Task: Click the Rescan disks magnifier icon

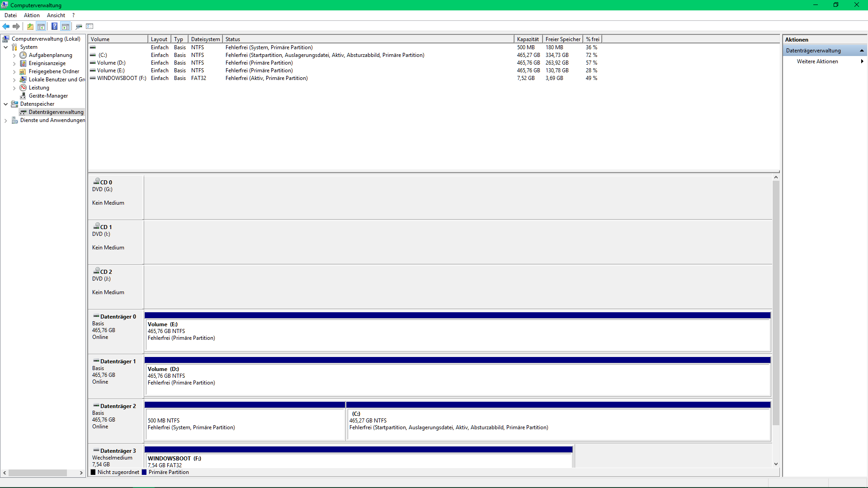Action: click(x=79, y=26)
